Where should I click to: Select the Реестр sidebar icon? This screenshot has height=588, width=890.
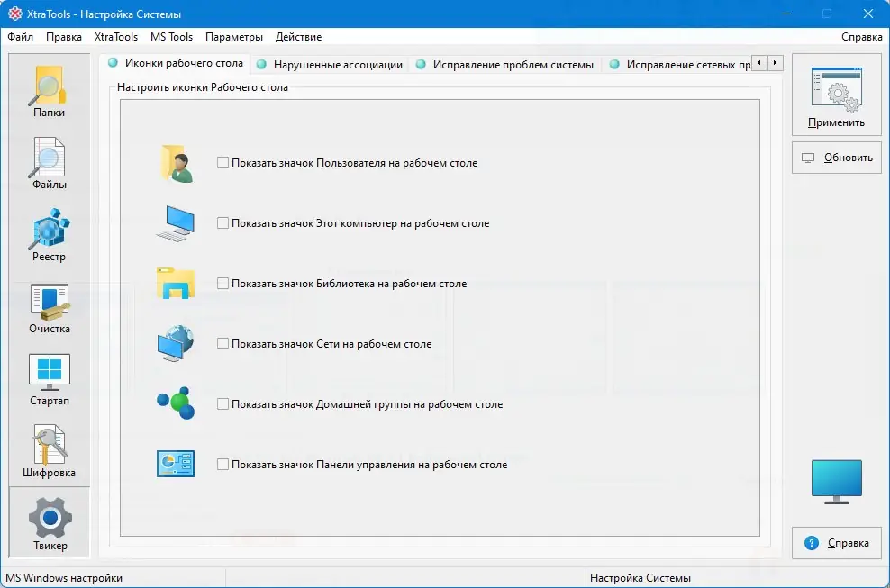49,236
